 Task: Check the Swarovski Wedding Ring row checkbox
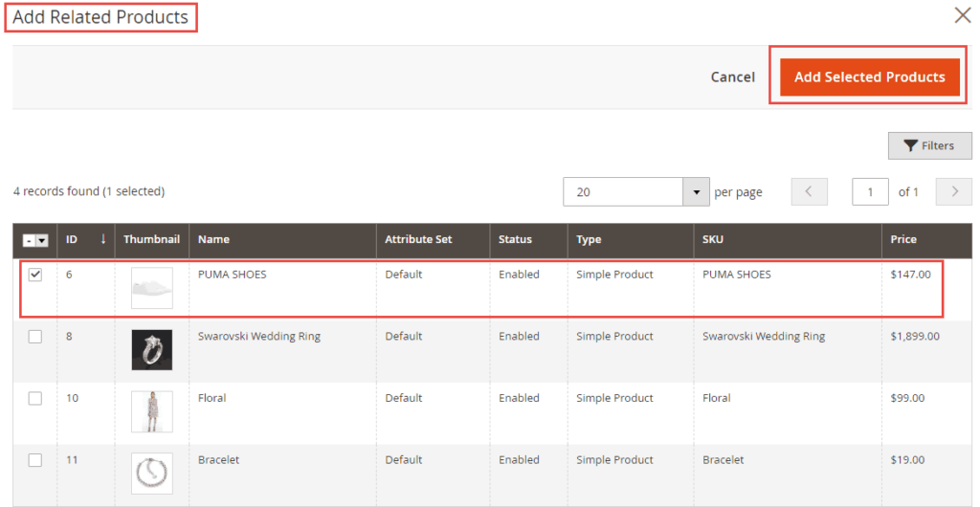pyautogui.click(x=35, y=337)
